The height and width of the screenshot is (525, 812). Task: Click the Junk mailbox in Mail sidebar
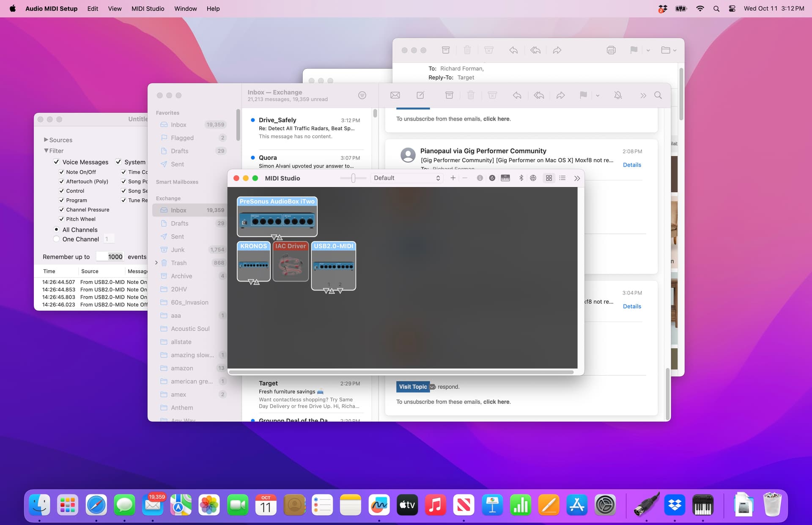(177, 250)
